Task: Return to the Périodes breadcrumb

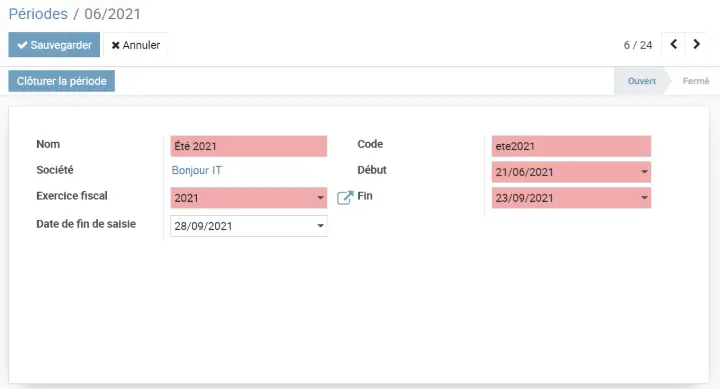Action: click(x=38, y=14)
